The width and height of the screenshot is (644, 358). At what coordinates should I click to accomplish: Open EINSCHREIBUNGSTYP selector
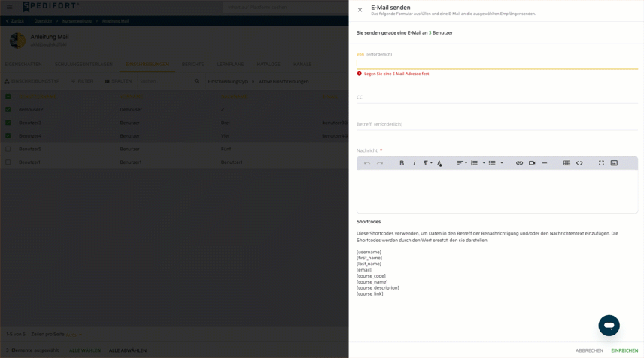pyautogui.click(x=32, y=81)
